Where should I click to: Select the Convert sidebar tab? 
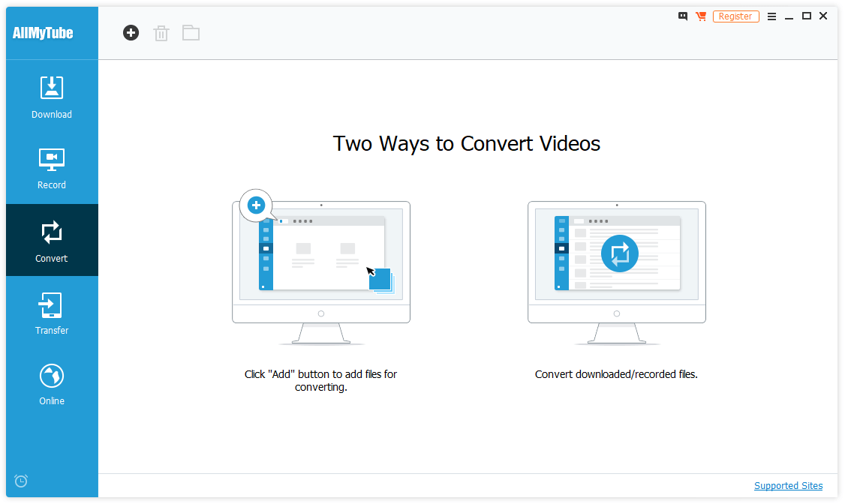click(52, 240)
